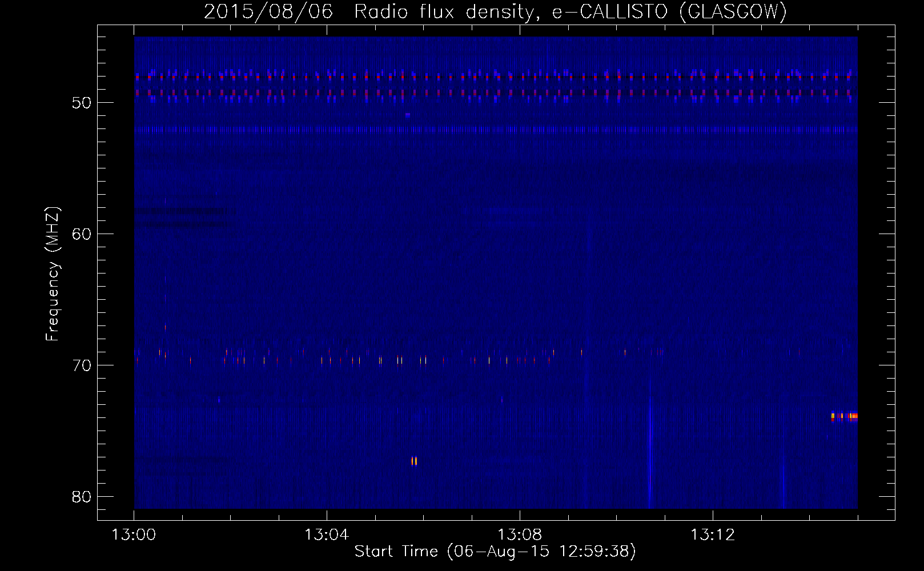Click the 13:08 time tick label
This screenshot has height=571, width=924.
tap(520, 535)
